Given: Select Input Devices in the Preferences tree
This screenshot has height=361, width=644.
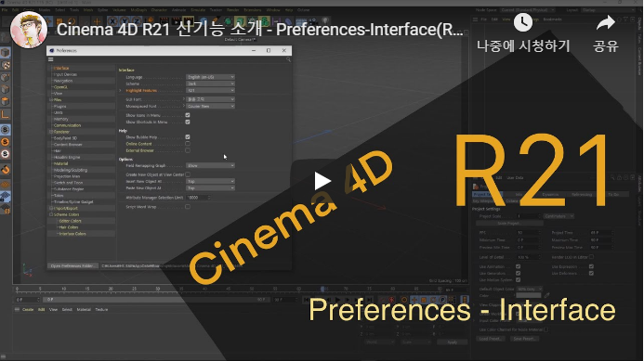Looking at the screenshot, I should tap(65, 74).
